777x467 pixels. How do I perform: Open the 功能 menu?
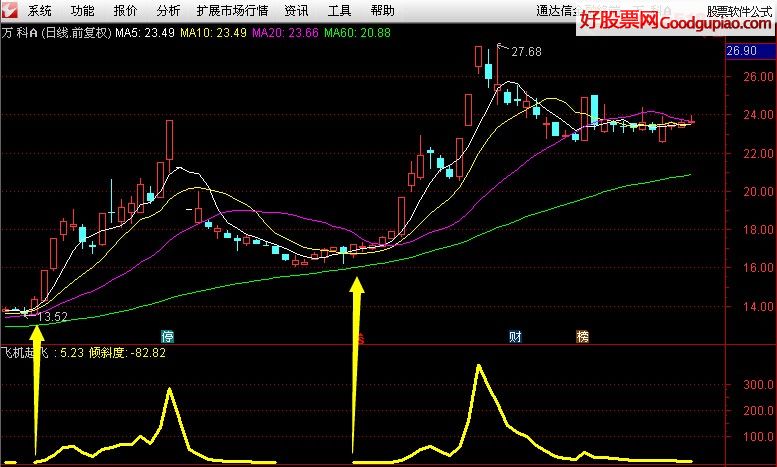tap(82, 10)
